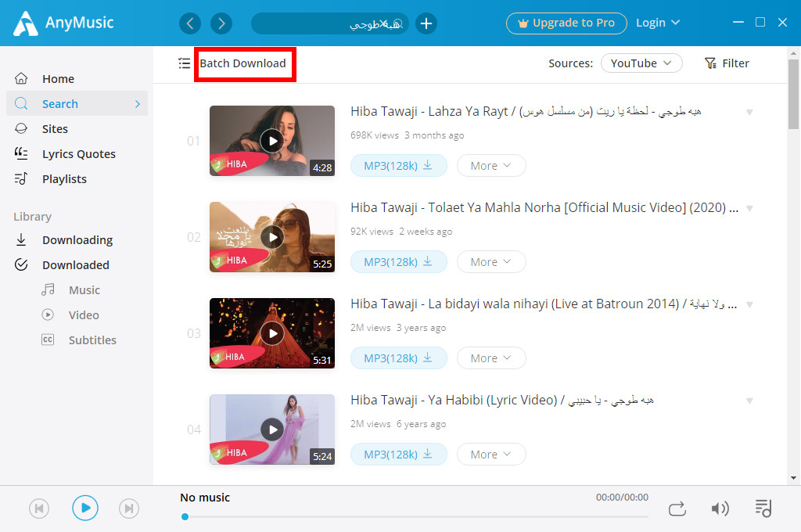Screen dimensions: 801x532
Task: Open the Downloading library list
Action: point(77,239)
